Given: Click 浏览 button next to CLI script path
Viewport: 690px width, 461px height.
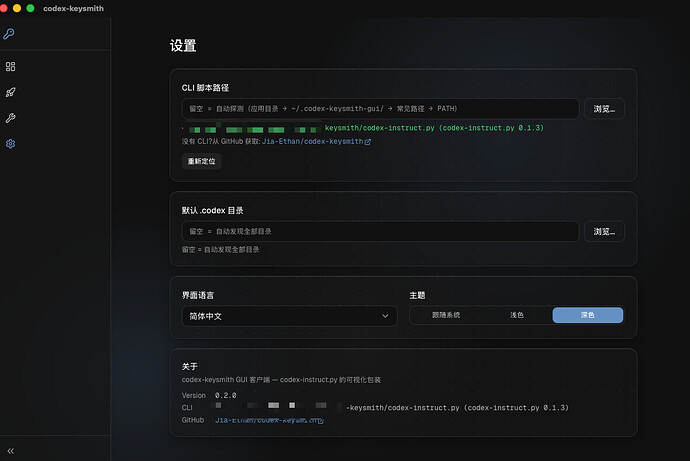Looking at the screenshot, I should tap(604, 109).
